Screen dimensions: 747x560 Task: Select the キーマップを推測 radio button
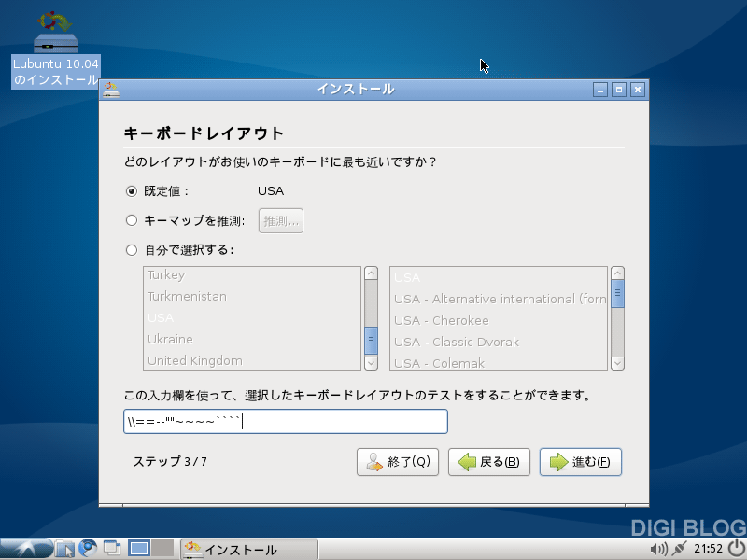(x=132, y=220)
